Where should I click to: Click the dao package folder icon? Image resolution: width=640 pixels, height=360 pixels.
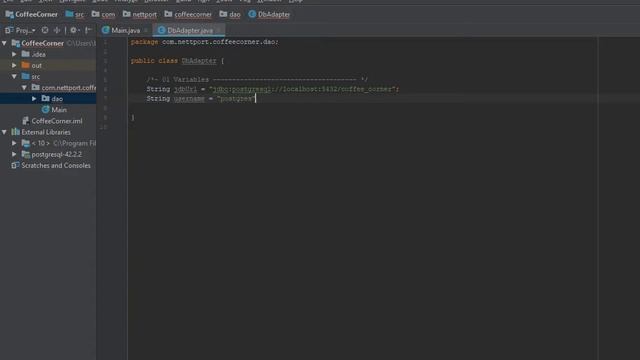tap(46, 98)
